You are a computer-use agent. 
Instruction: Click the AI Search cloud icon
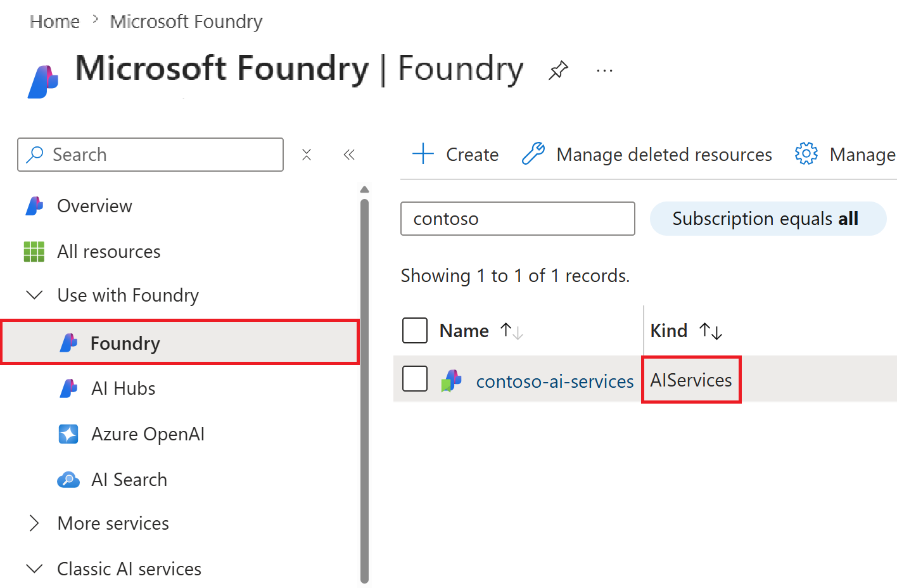coord(68,480)
